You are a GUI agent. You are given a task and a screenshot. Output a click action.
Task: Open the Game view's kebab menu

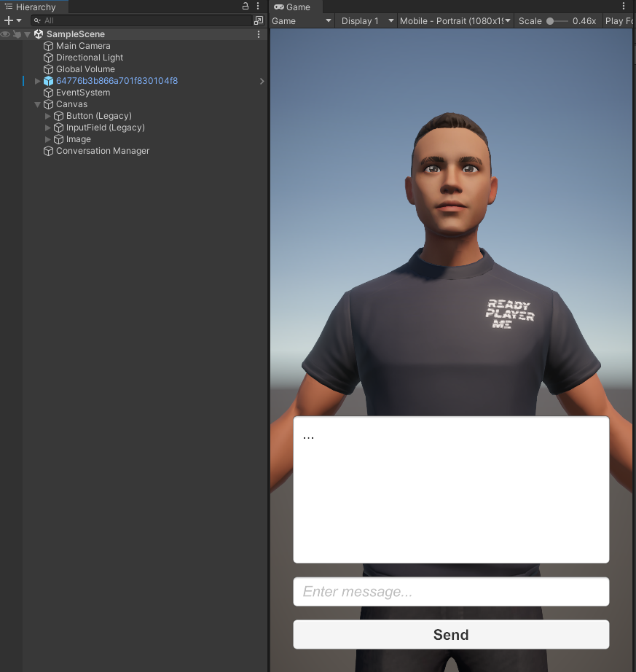coord(625,7)
